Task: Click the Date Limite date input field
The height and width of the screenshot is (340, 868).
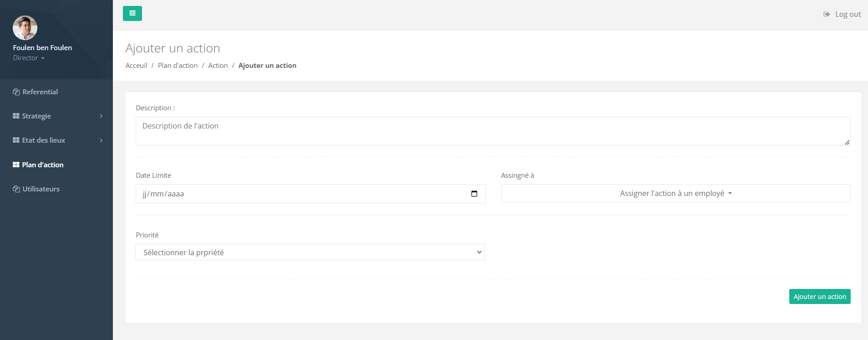Action: (x=300, y=194)
